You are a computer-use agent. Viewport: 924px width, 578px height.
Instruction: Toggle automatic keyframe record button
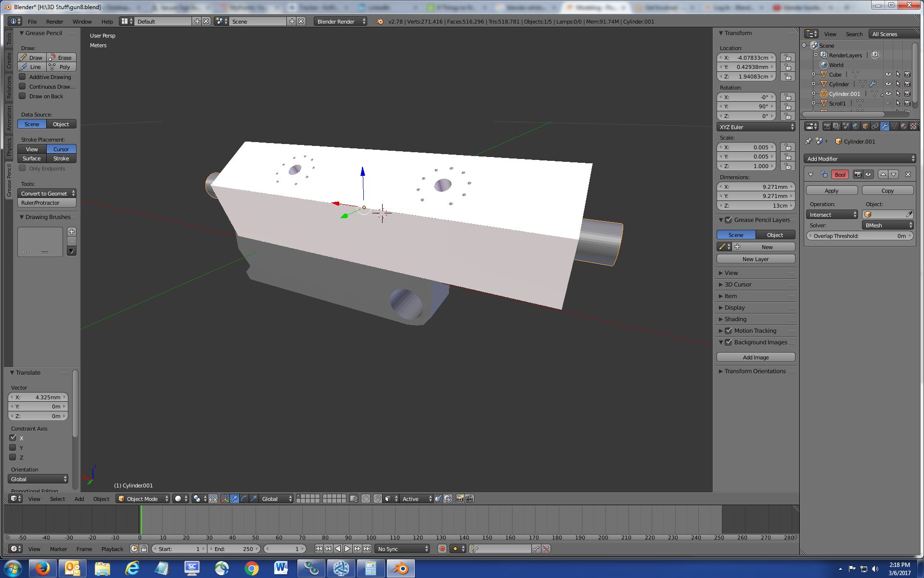[442, 549]
